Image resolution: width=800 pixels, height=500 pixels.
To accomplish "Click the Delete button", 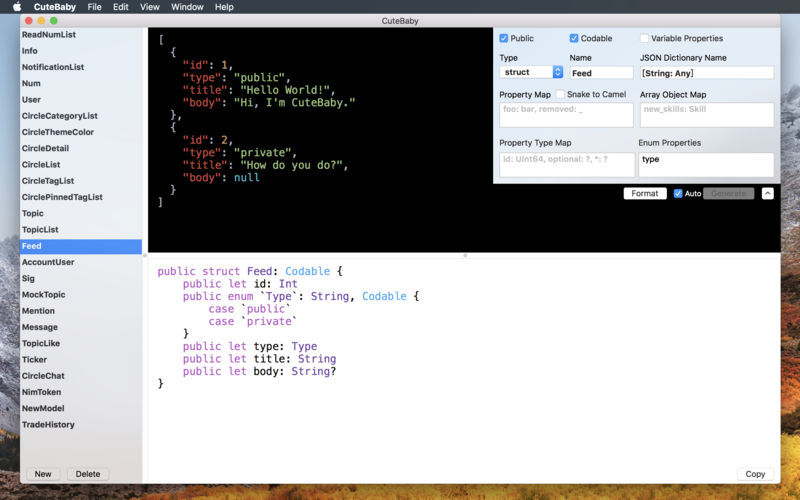I will 88,474.
